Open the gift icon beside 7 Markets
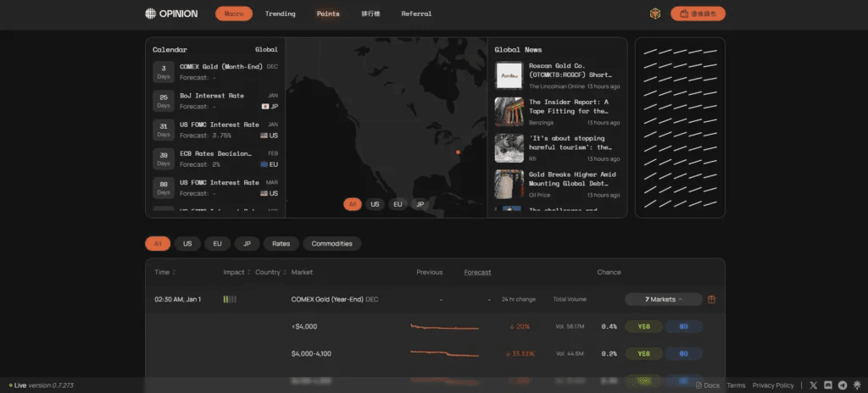This screenshot has width=868, height=393. pos(712,300)
